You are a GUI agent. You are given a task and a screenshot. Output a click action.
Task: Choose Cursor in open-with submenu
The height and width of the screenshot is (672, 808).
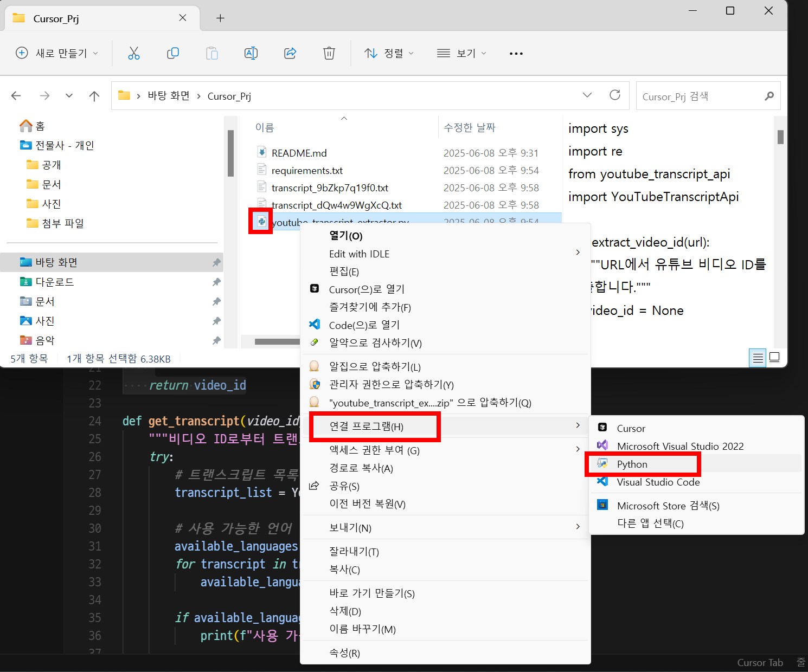click(631, 428)
